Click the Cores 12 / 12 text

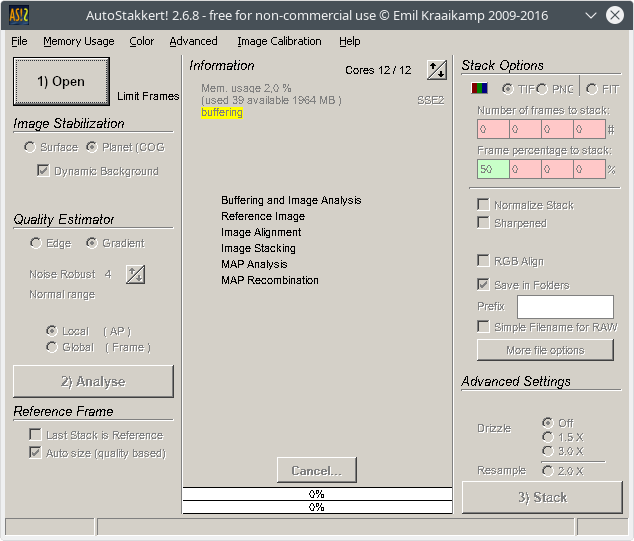point(378,70)
